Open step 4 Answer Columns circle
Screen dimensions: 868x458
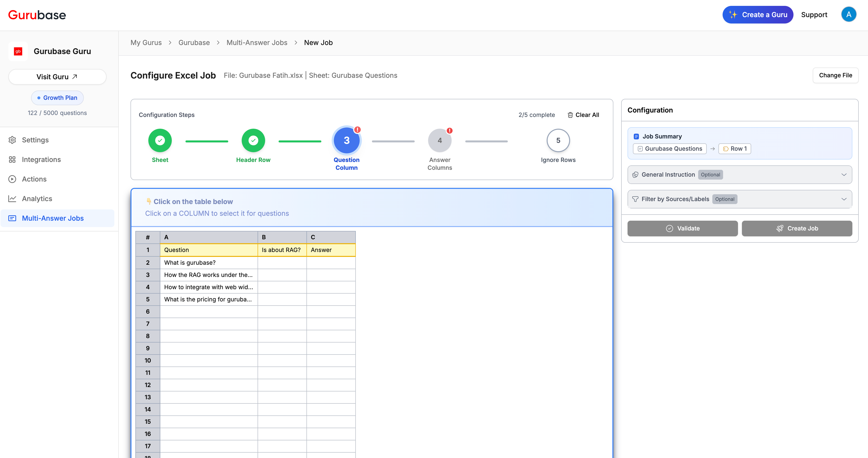440,140
